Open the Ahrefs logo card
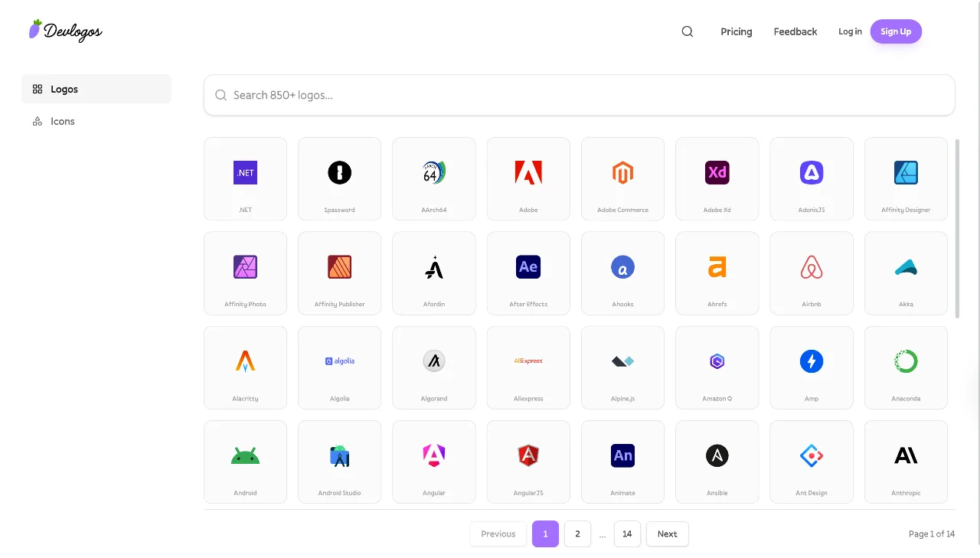 point(717,273)
